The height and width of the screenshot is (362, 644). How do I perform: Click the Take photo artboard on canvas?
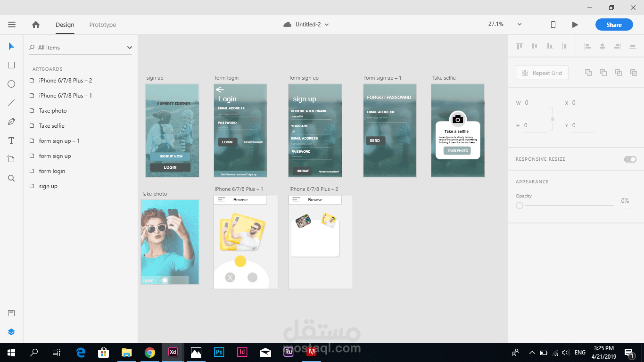point(170,242)
